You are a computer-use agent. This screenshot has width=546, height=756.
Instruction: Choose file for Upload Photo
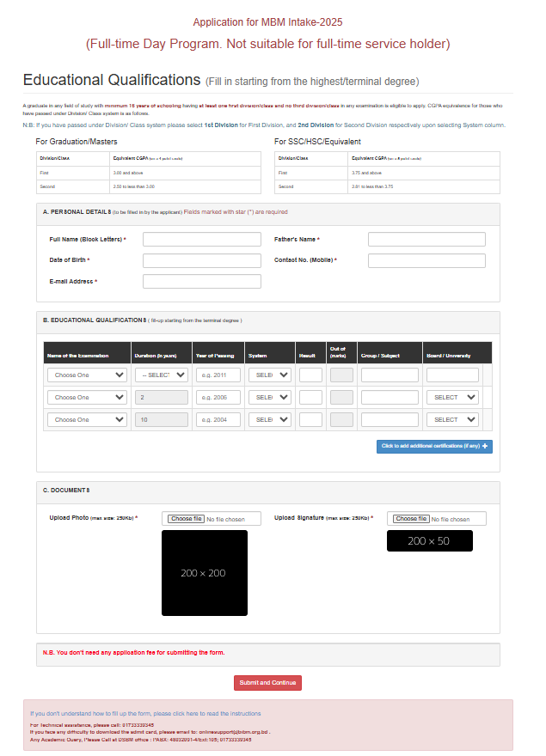point(186,519)
